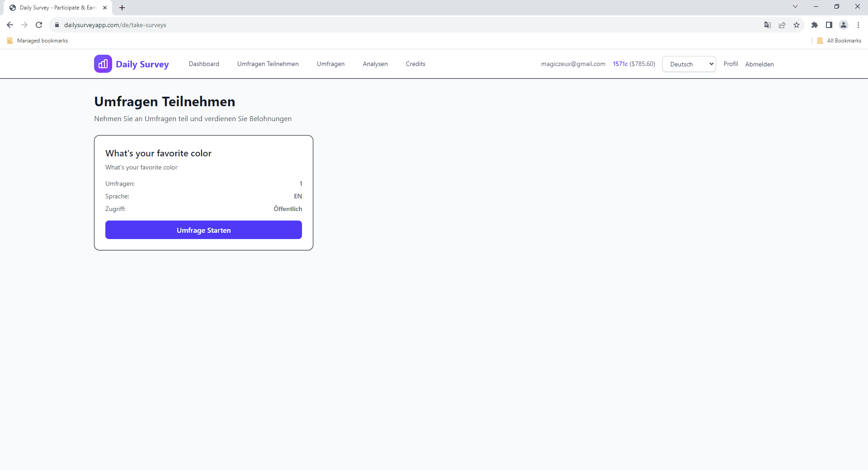Open the browser profile avatar icon

844,25
